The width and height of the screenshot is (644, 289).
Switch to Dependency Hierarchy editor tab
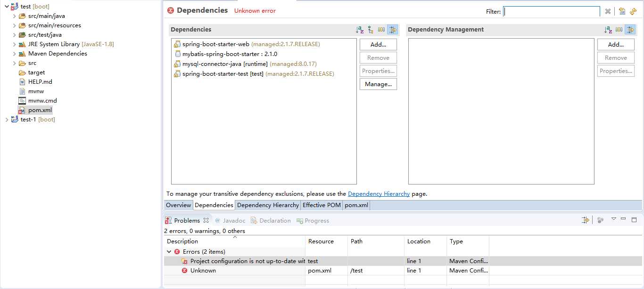268,205
